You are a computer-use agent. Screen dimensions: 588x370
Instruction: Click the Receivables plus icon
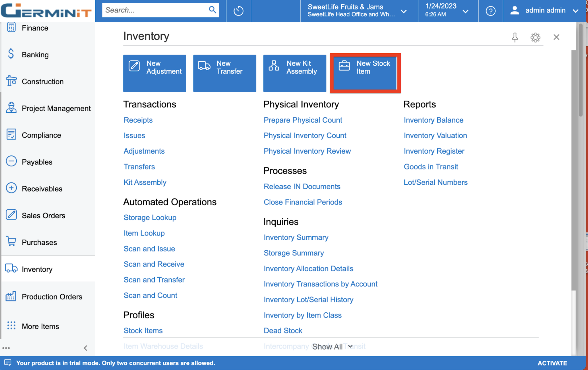11,188
